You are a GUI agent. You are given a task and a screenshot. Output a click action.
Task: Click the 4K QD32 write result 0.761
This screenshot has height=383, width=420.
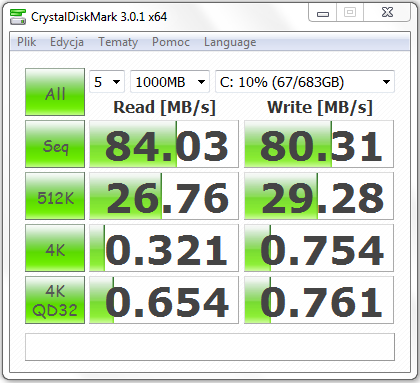(x=319, y=300)
